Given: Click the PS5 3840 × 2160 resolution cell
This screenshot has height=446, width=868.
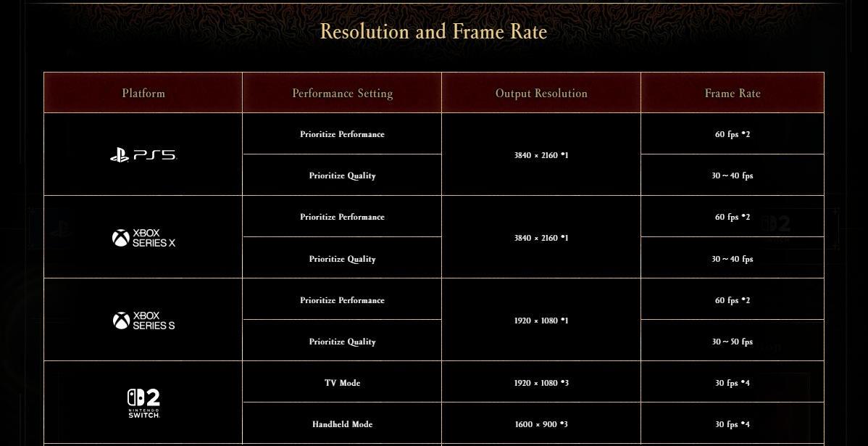Looking at the screenshot, I should click(x=541, y=155).
